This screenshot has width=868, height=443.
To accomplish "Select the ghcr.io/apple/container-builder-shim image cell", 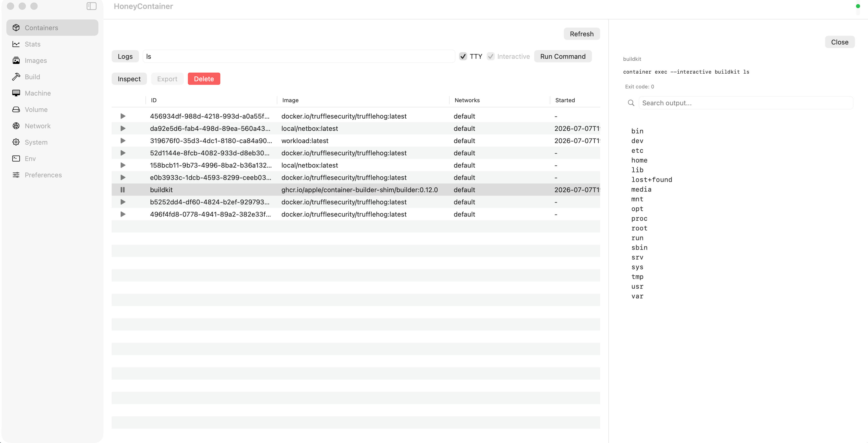I will point(360,190).
